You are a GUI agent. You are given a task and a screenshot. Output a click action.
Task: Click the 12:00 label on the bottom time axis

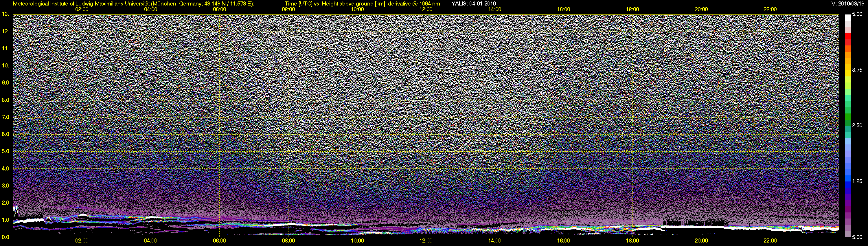(x=426, y=241)
